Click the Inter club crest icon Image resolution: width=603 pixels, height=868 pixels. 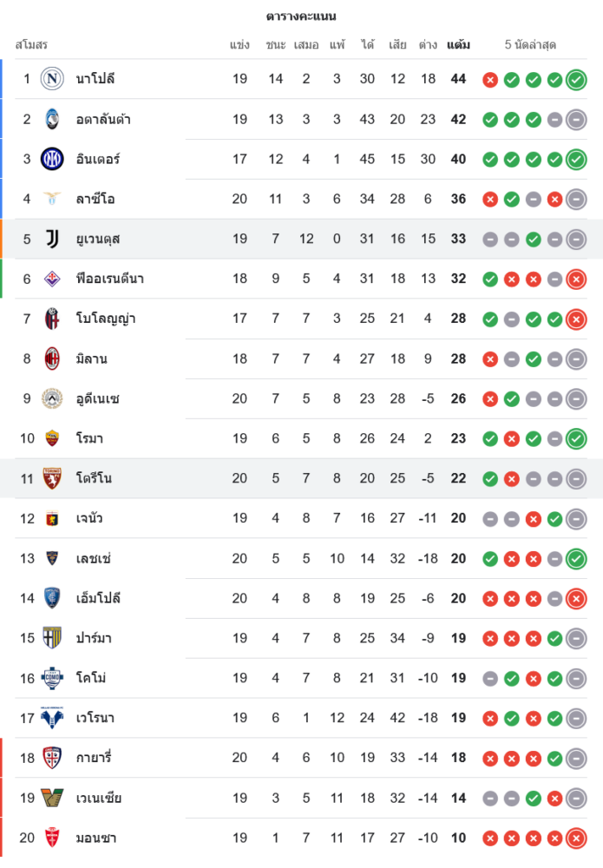tap(53, 159)
